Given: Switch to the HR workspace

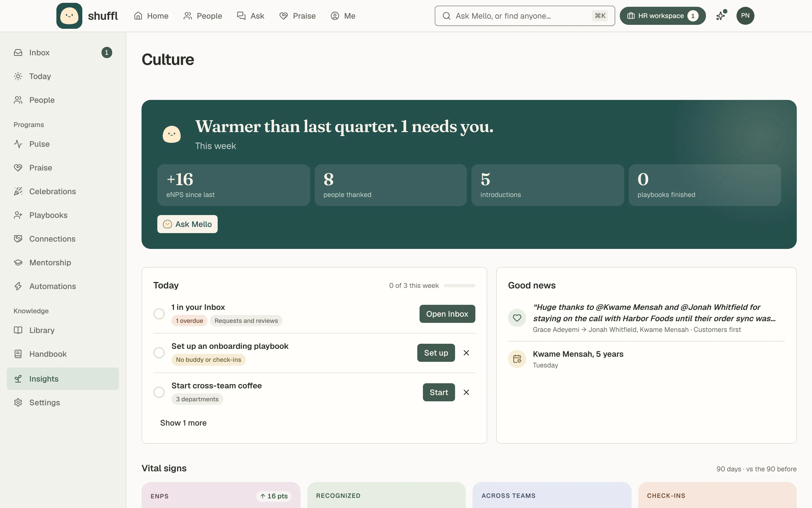Looking at the screenshot, I should pos(663,16).
